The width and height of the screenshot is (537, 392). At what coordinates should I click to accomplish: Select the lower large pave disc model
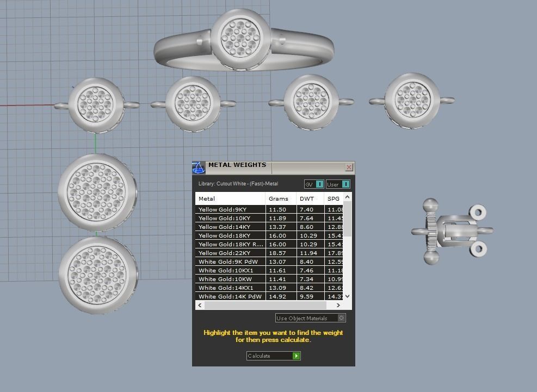[98, 275]
